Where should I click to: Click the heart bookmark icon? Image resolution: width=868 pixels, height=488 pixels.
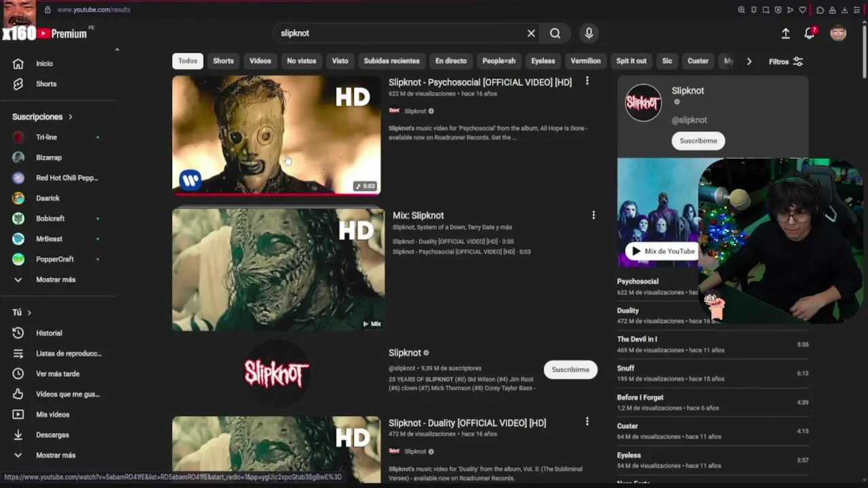point(803,9)
